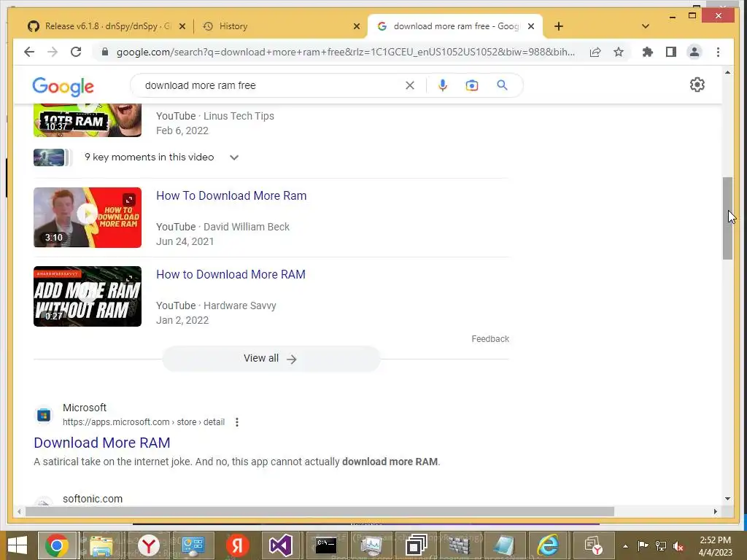Bookmark this page with star icon

[x=619, y=52]
